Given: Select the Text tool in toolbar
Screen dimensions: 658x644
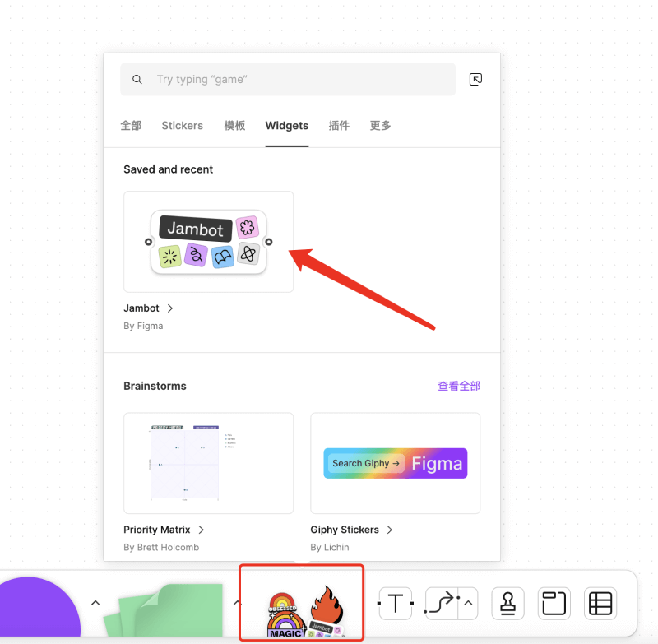Looking at the screenshot, I should click(x=395, y=604).
